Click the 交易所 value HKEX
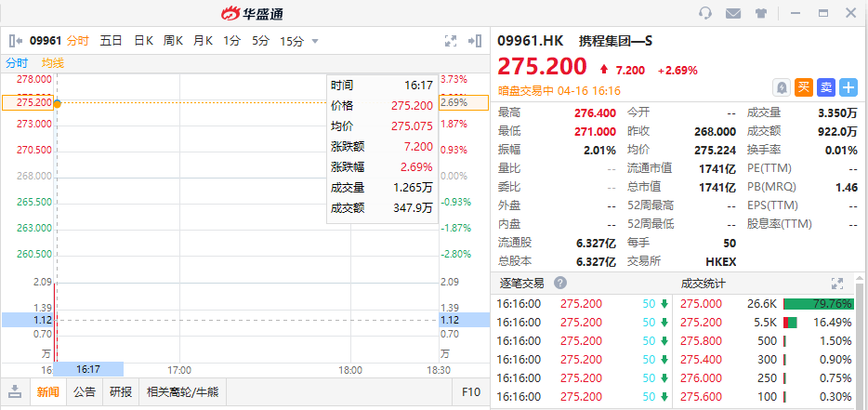868x410 pixels. [x=721, y=261]
